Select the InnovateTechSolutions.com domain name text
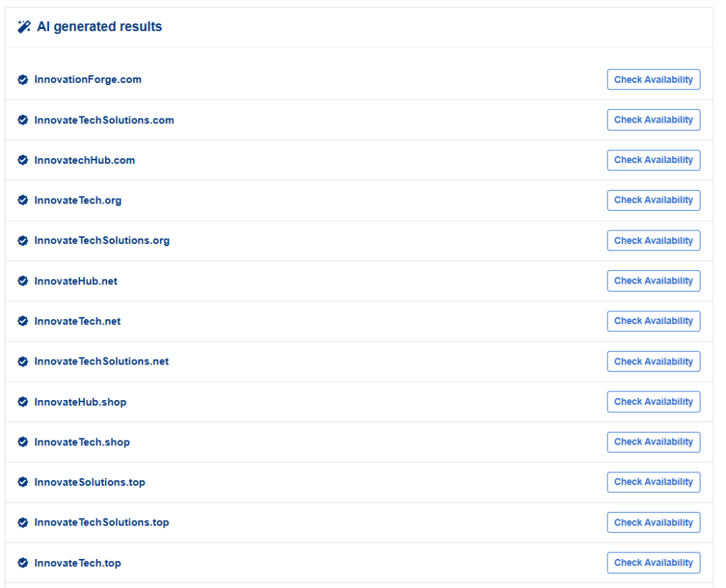 (x=104, y=120)
